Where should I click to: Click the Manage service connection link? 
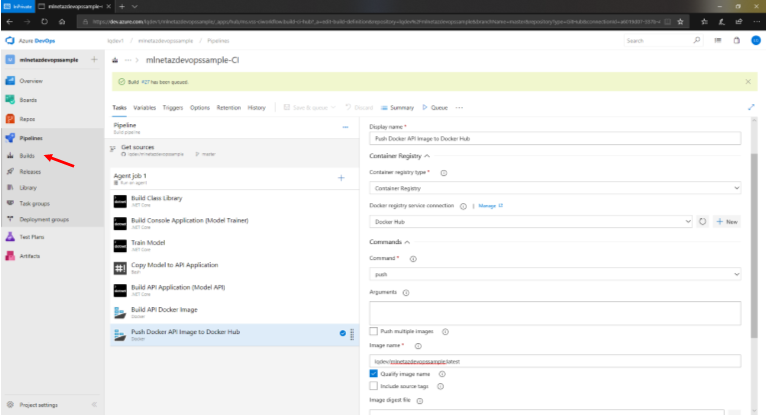pos(489,206)
